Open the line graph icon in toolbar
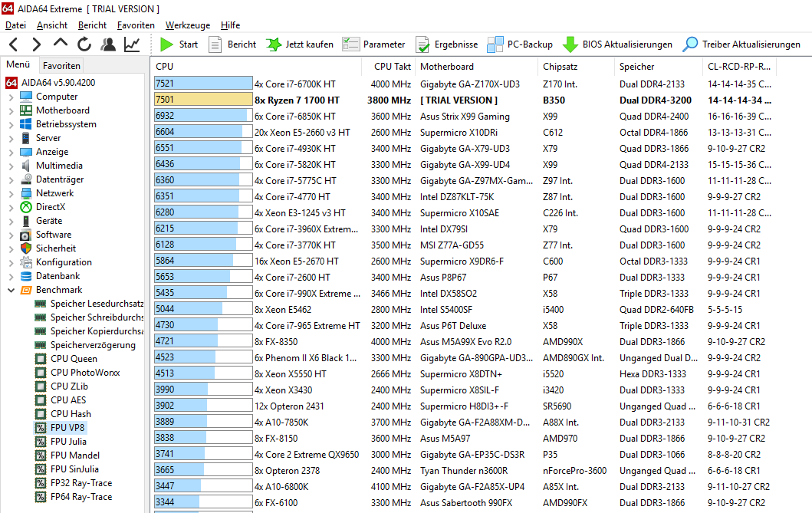Screen dimensions: 812x513 [132, 44]
